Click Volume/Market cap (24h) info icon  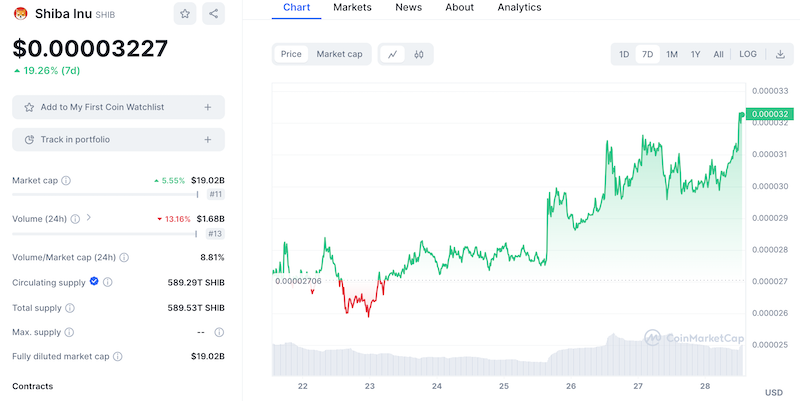click(124, 258)
